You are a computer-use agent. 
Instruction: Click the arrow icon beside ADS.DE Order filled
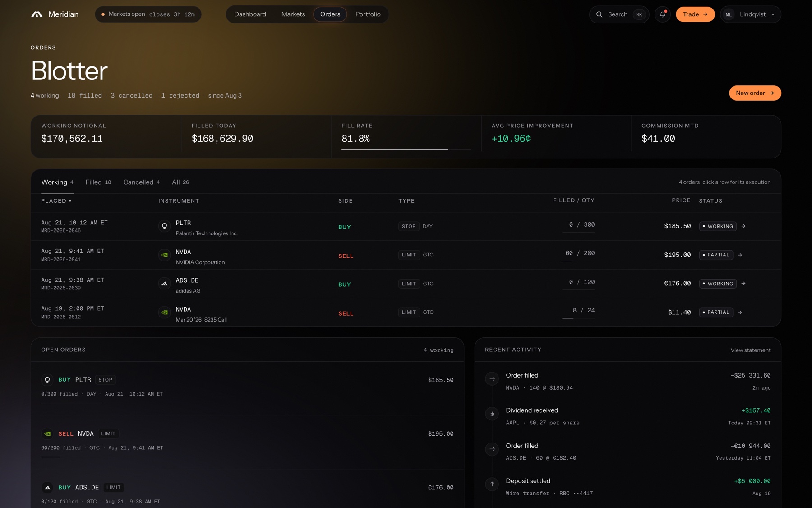[492, 449]
